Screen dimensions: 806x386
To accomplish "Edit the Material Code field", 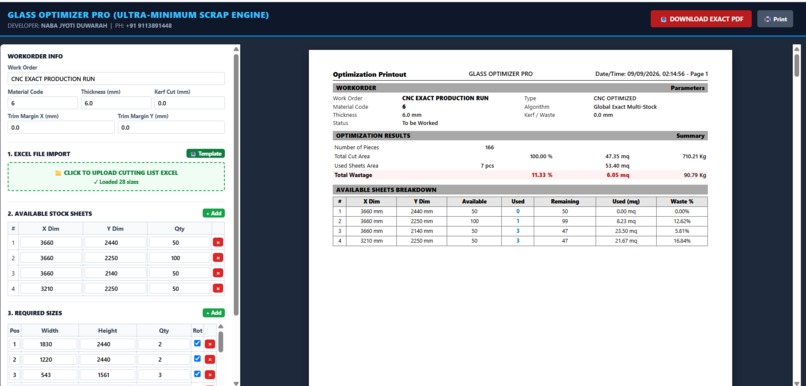I will 43,103.
